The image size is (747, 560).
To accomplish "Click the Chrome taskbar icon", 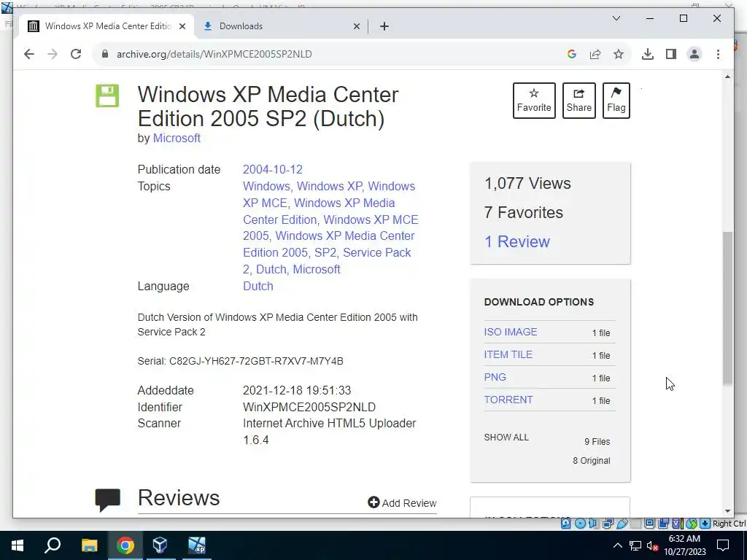I will click(125, 545).
